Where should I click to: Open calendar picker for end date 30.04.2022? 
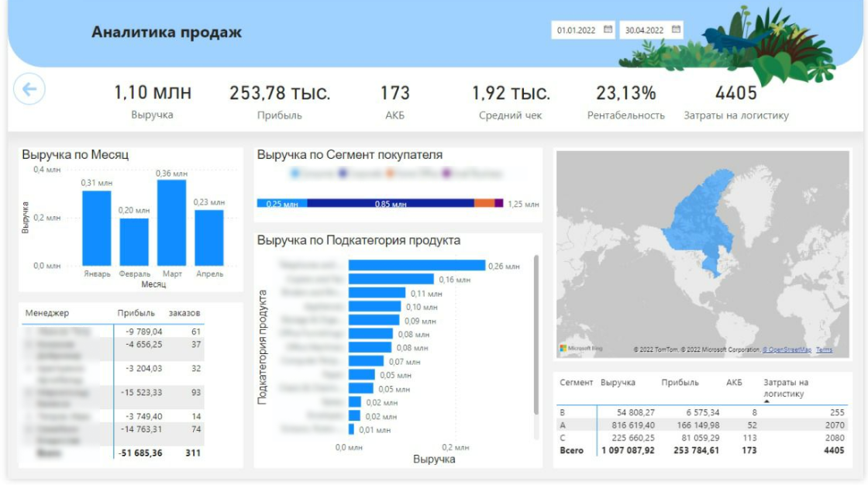click(x=676, y=29)
